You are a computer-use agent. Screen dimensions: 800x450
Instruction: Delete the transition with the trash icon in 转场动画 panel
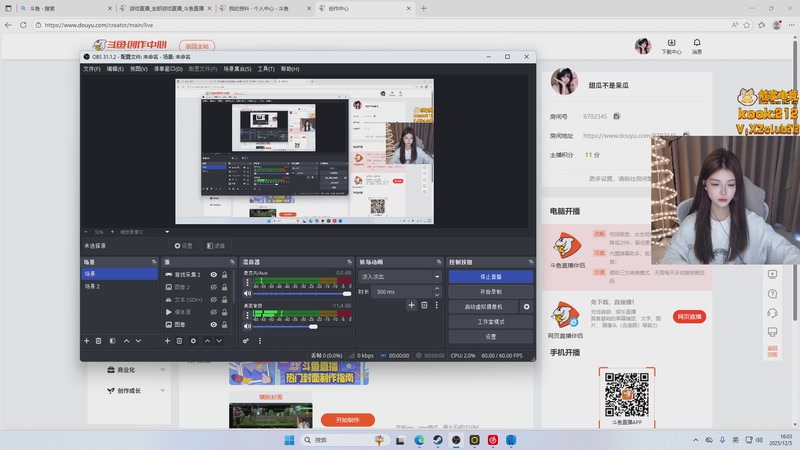[424, 305]
